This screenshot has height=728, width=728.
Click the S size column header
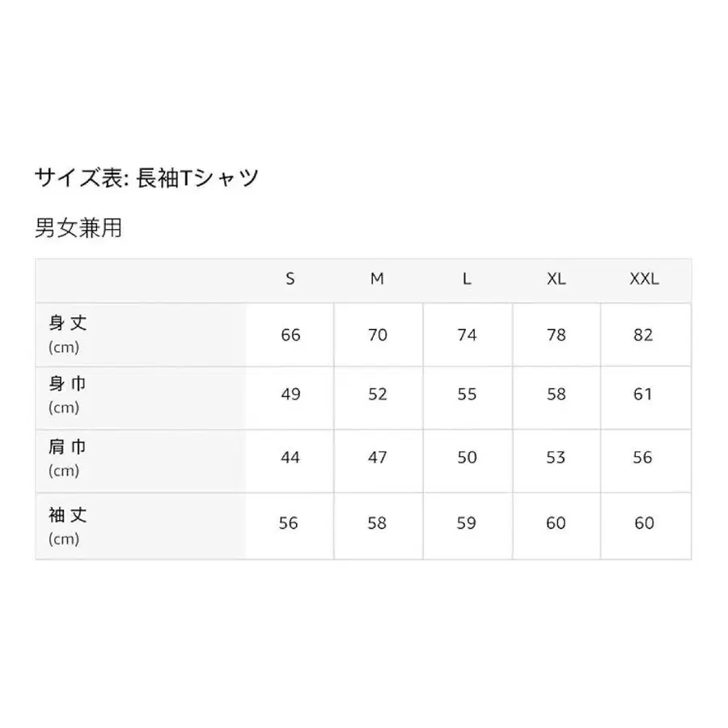click(290, 279)
